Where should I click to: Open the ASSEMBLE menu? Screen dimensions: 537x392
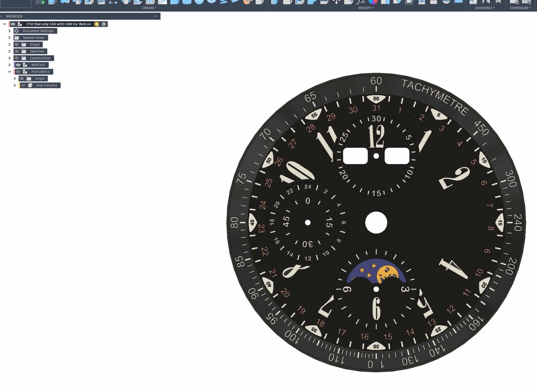[485, 8]
